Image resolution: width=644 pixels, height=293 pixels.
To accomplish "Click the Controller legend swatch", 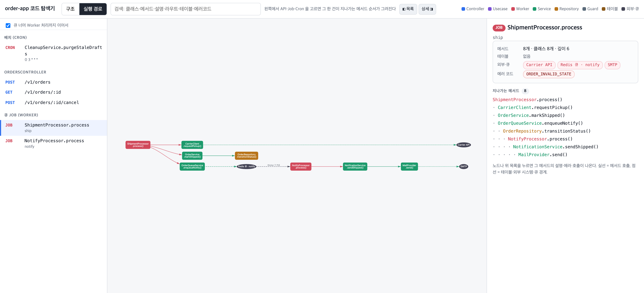I will 463,9.
